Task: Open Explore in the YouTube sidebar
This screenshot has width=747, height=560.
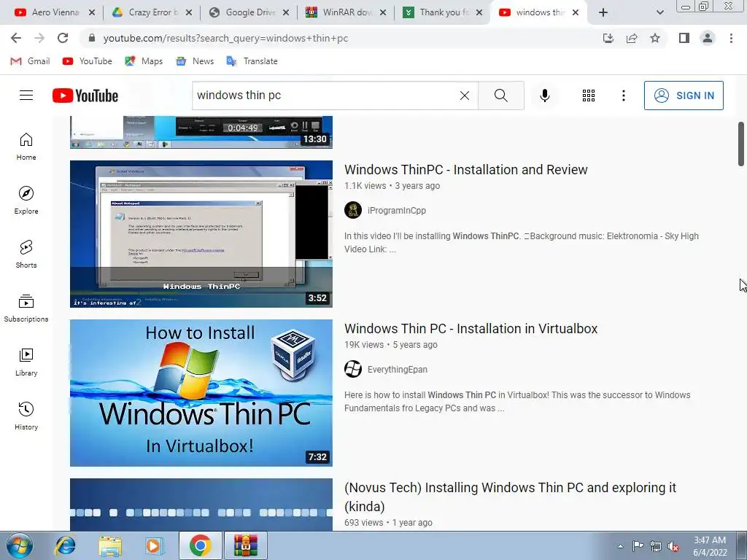Action: (26, 200)
